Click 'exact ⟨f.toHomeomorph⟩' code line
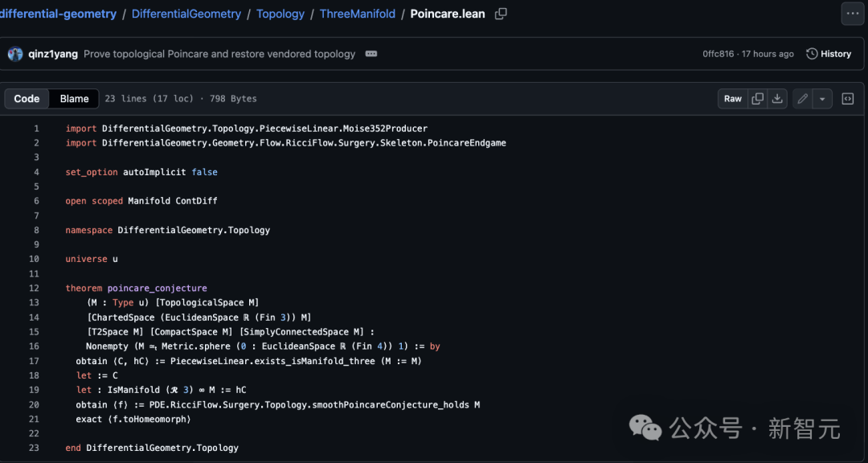This screenshot has width=868, height=463. (x=133, y=420)
